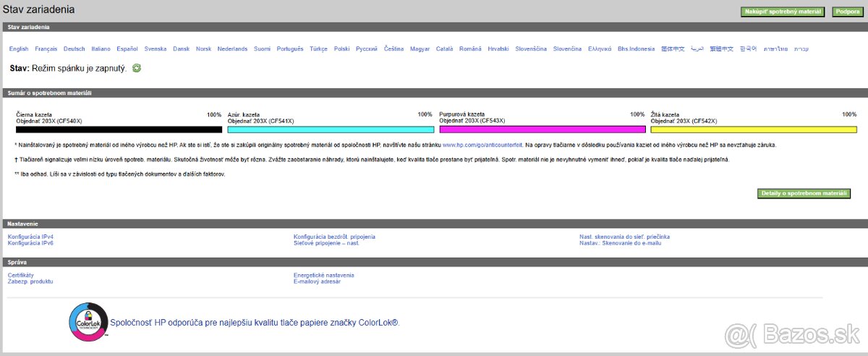Screen dimensions: 868x356
Task: Open Certifikáty under Správa
Action: click(x=21, y=275)
